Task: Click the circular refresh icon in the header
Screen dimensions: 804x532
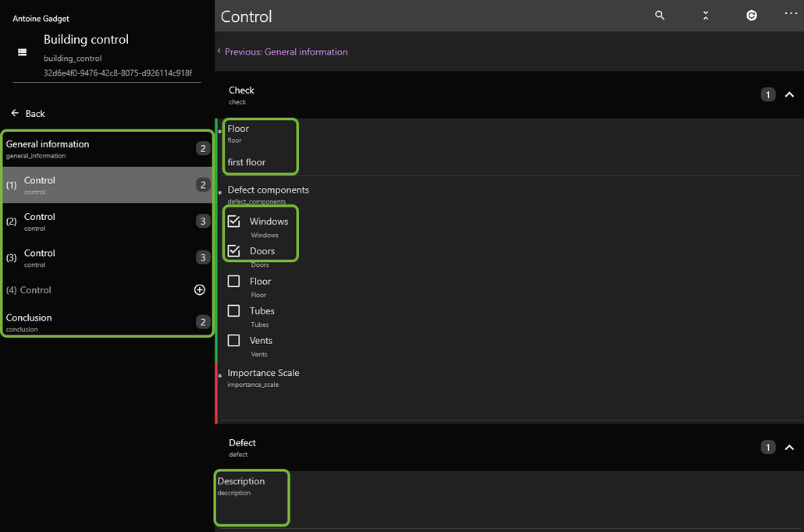Action: [x=751, y=16]
